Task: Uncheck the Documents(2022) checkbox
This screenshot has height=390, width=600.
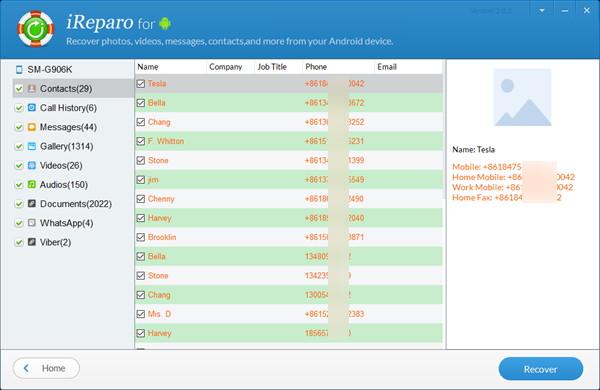Action: click(19, 204)
